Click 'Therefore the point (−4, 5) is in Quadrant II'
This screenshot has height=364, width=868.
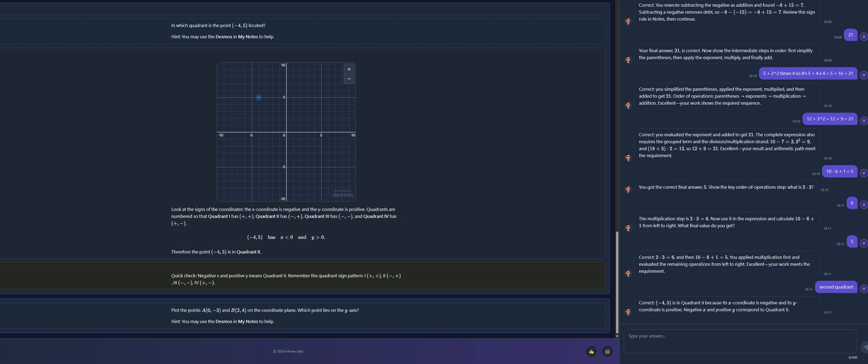coord(216,252)
